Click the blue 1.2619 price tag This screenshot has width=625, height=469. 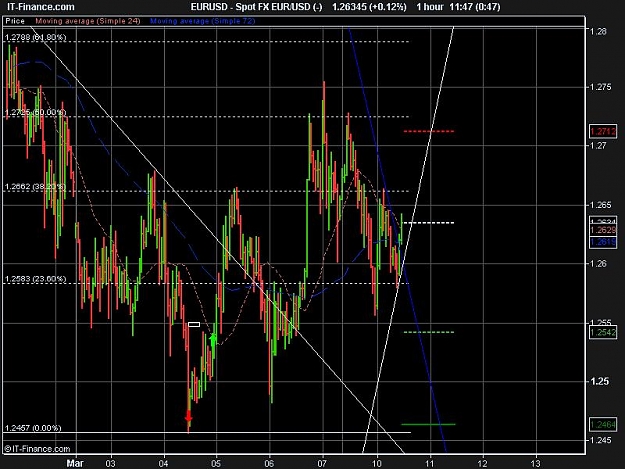pos(603,242)
